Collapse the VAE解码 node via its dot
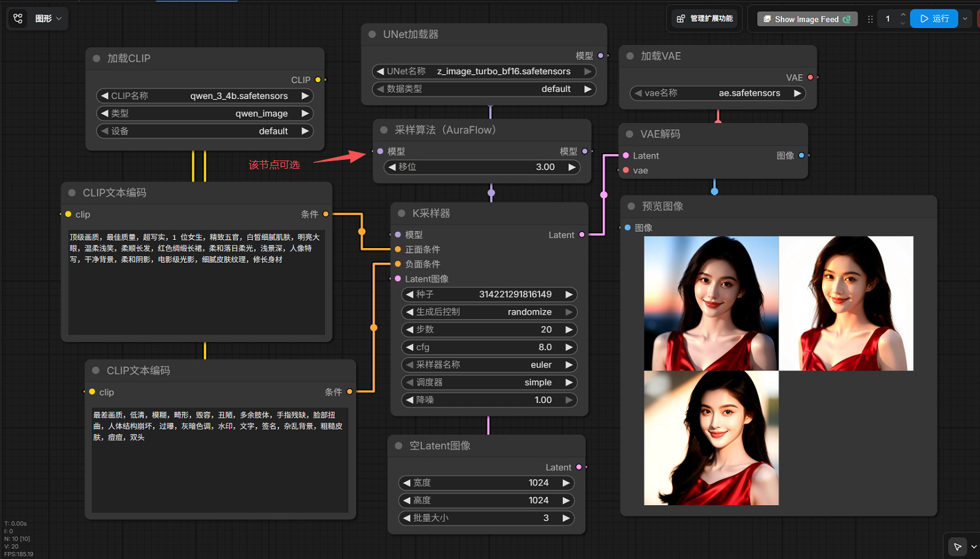The image size is (980, 559). click(630, 134)
